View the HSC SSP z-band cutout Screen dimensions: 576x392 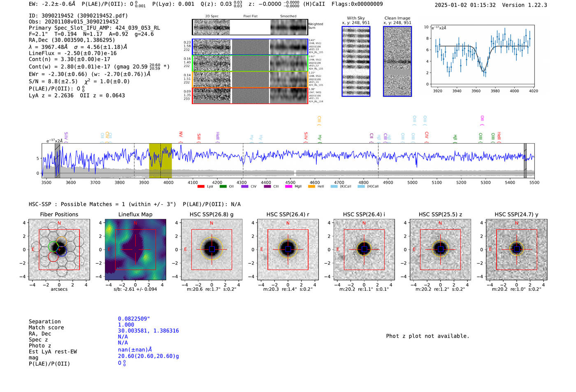(x=440, y=249)
